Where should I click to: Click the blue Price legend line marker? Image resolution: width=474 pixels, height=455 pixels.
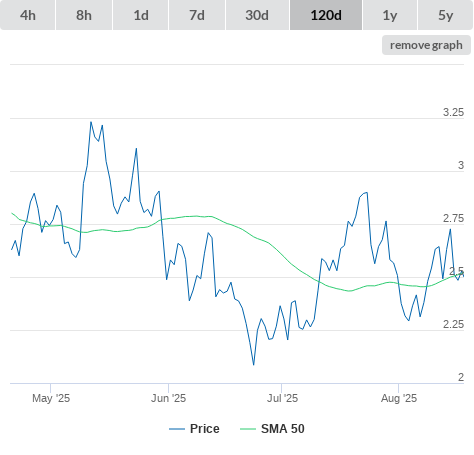[x=177, y=429]
